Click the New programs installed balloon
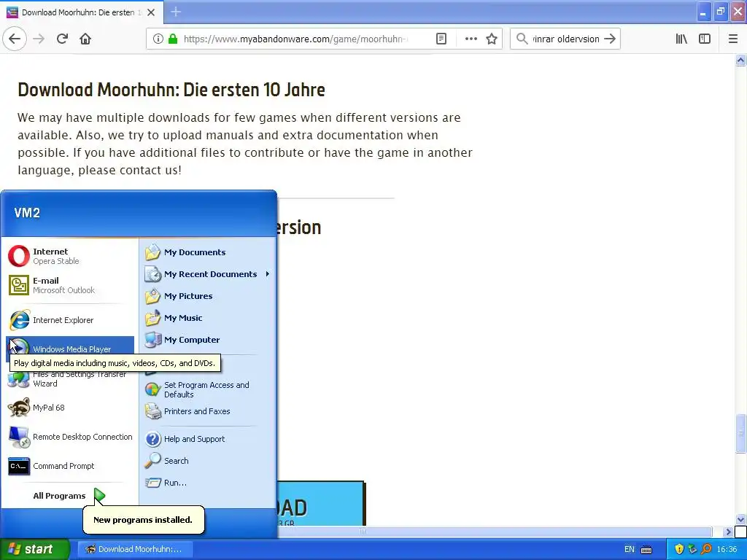The image size is (747, 560). (x=143, y=519)
